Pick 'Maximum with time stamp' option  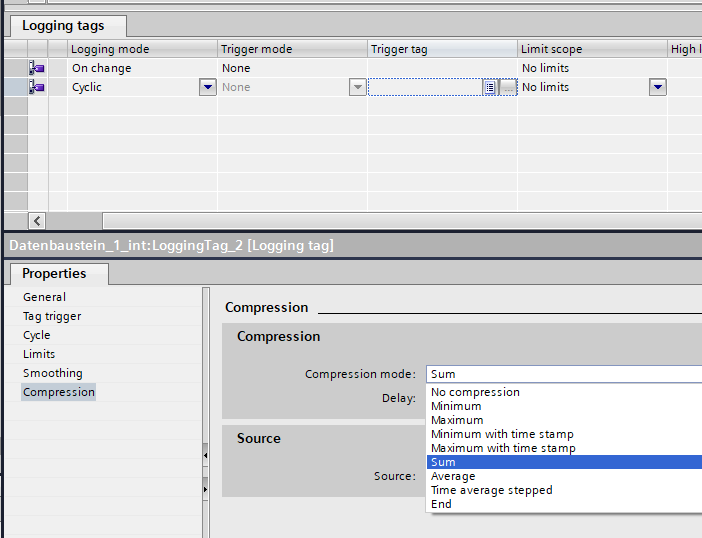coord(503,448)
